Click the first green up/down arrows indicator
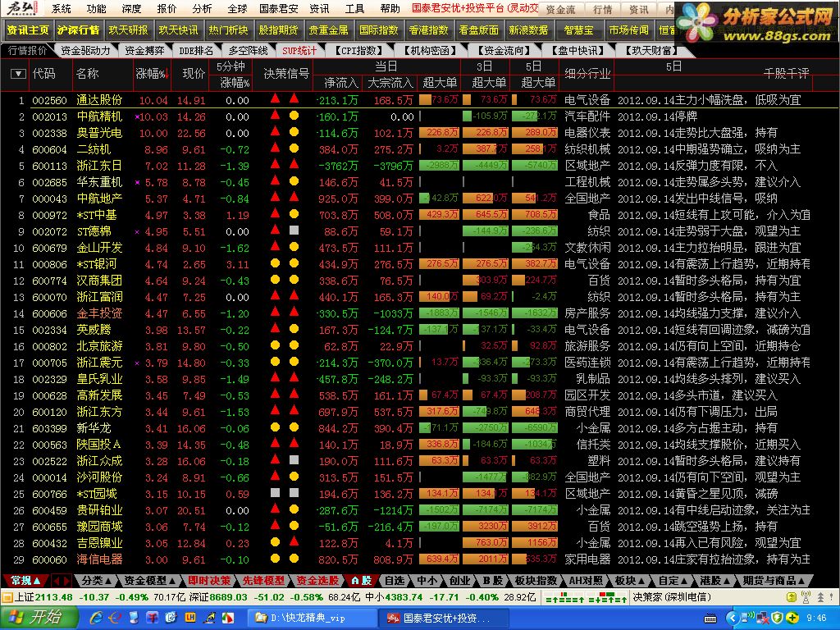This screenshot has height=630, width=840. [x=566, y=598]
